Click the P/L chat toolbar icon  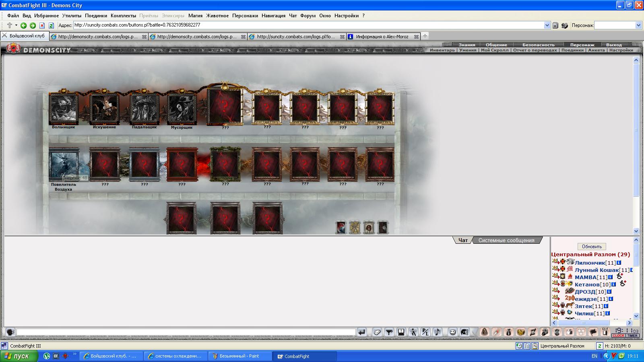click(425, 332)
